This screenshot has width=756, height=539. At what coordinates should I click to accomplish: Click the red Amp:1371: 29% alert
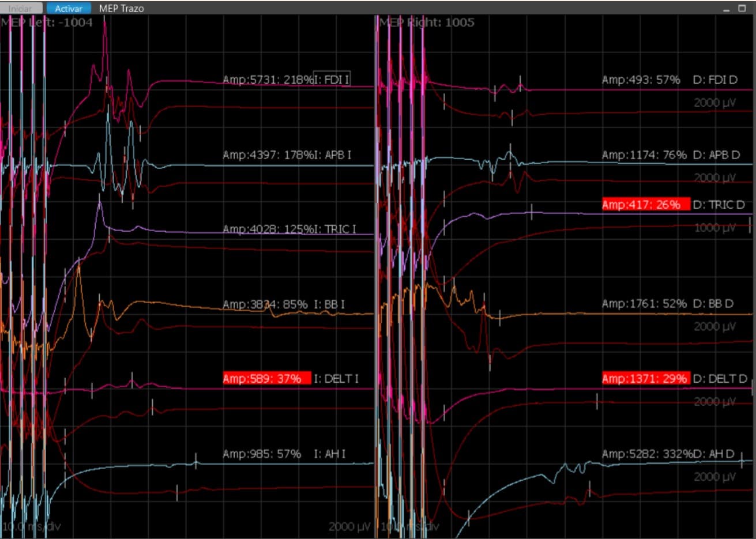click(645, 379)
